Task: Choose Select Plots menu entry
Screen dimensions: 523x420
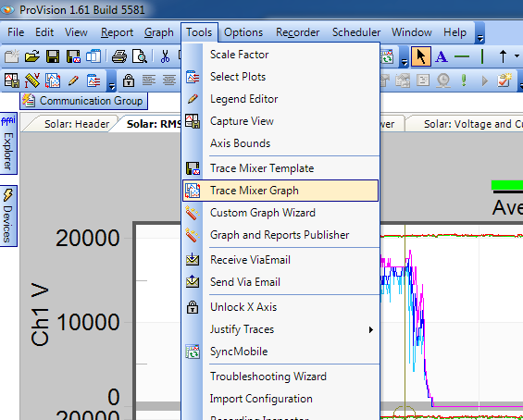Action: [x=280, y=77]
